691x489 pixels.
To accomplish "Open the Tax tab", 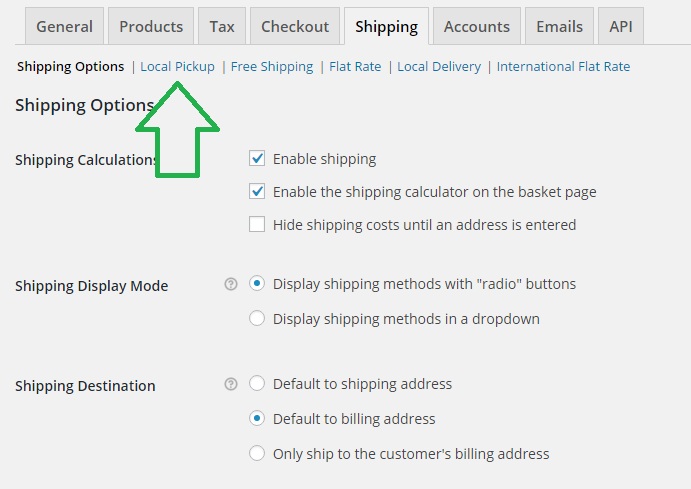I will click(x=222, y=26).
